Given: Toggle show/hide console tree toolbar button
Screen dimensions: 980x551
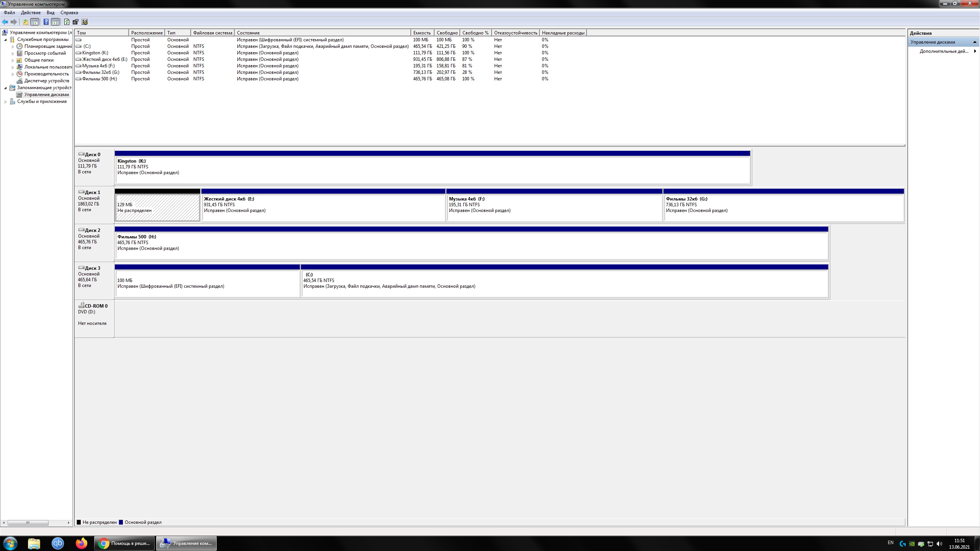Looking at the screenshot, I should click(x=35, y=22).
